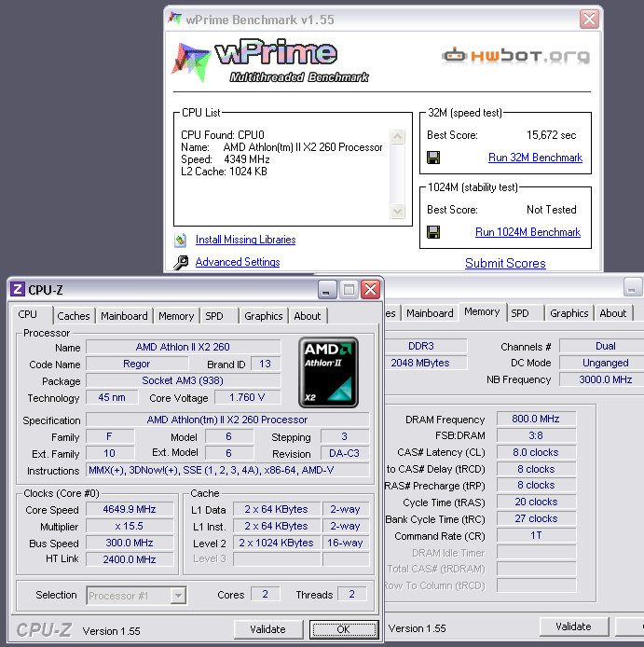Click FSB:DRAM value 3:8
The image size is (644, 647).
[536, 435]
